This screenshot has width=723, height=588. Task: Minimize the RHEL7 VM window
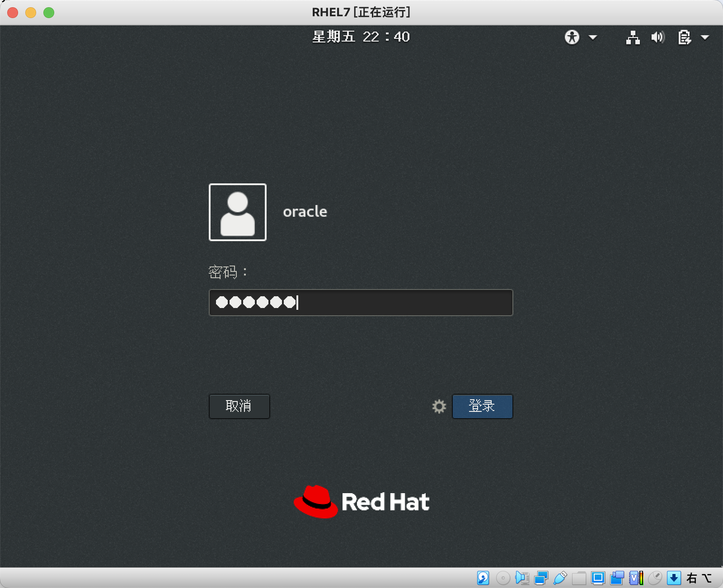(x=31, y=13)
